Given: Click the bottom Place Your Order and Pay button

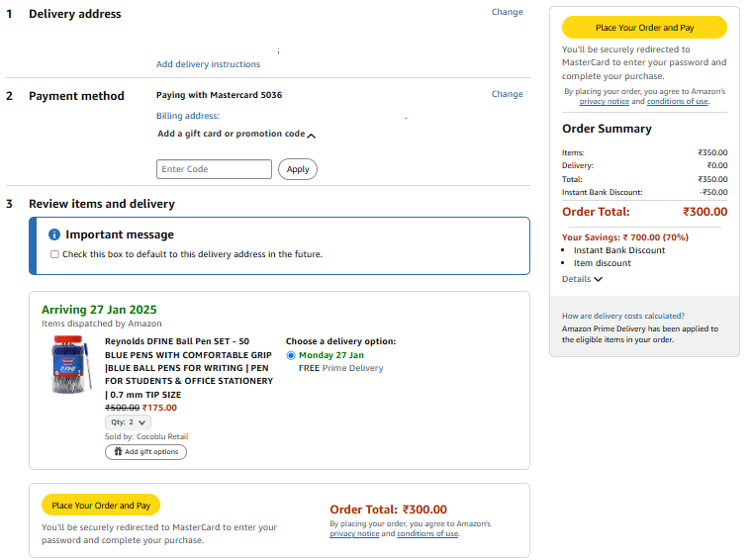Looking at the screenshot, I should point(101,505).
